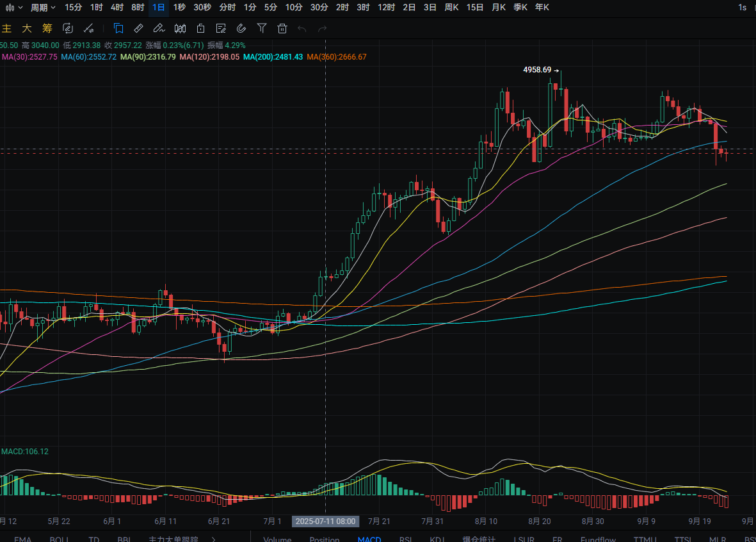Select the RSI sub-indicator
This screenshot has width=756, height=542.
coord(405,539)
